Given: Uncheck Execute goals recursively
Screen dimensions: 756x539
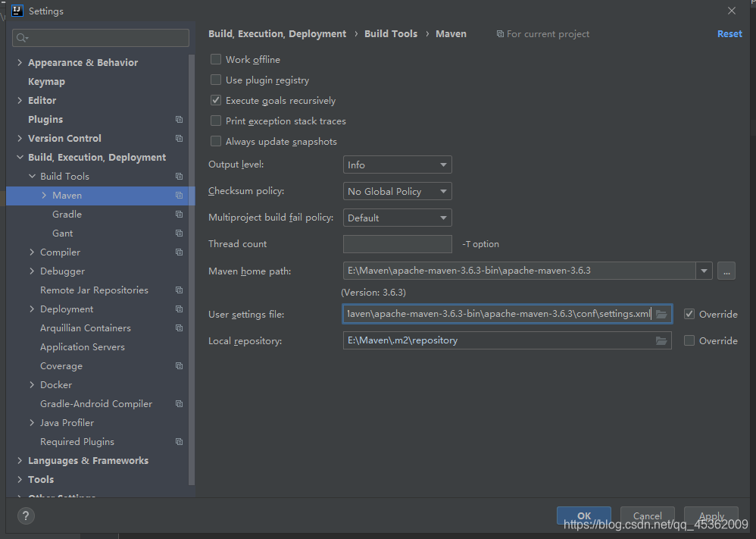Looking at the screenshot, I should [216, 100].
